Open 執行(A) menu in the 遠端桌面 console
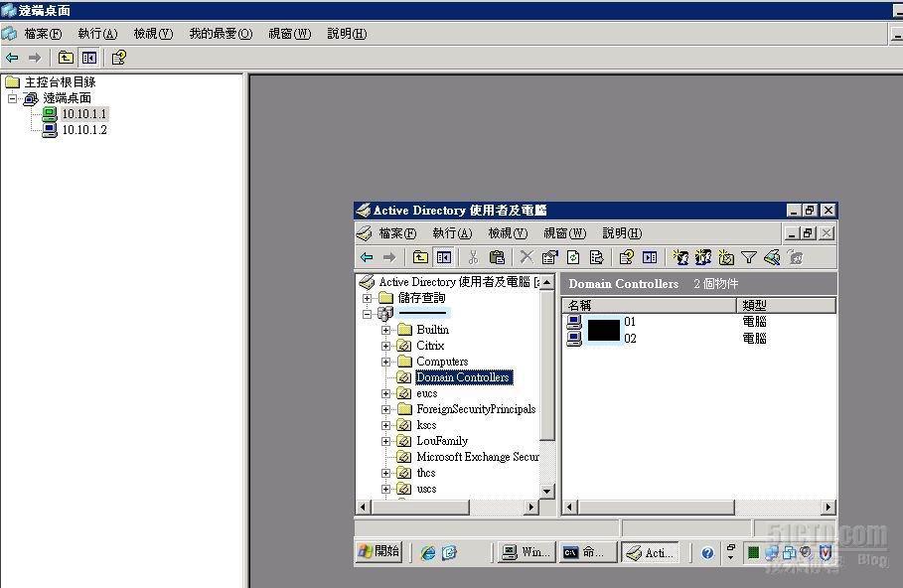Screen dimensions: 903x588 coord(98,34)
